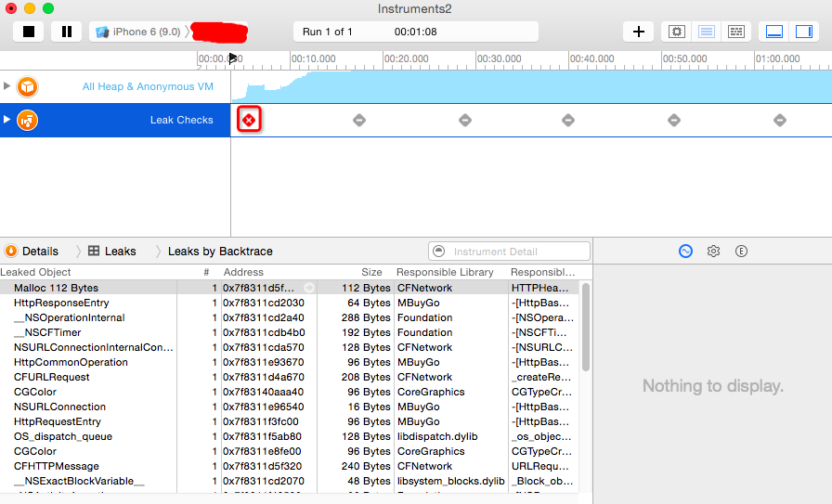
Task: Click the All Heap & Anonymous VM label
Action: click(148, 86)
